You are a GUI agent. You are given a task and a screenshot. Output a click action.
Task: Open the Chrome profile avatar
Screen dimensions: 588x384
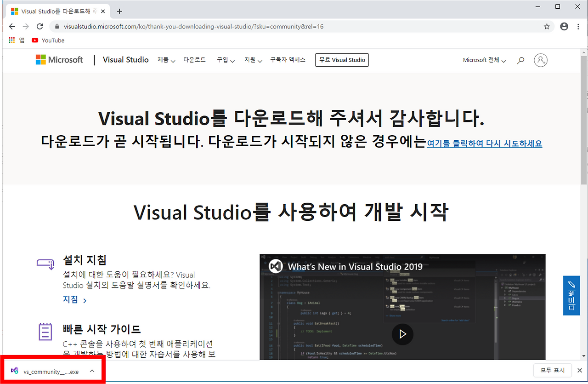[564, 27]
